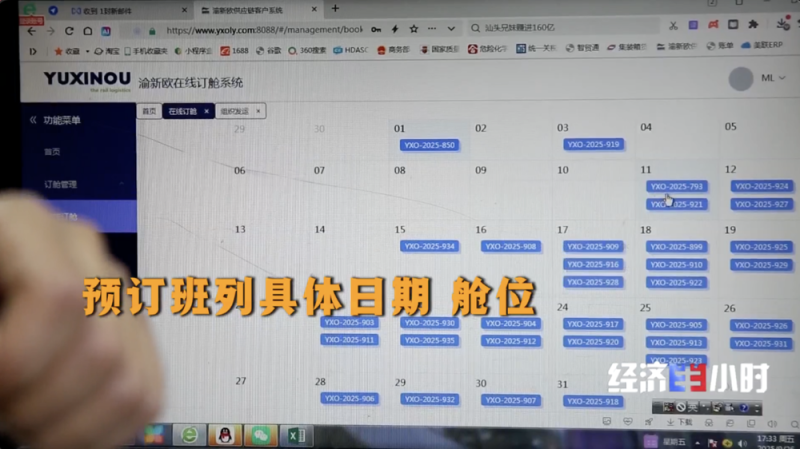Select 首页 in the sidebar menu

click(x=52, y=152)
